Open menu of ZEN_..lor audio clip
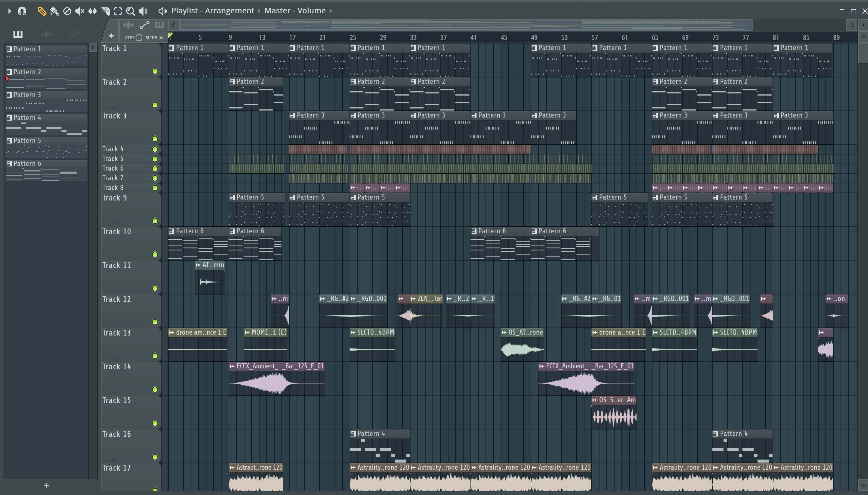The image size is (868, 495). point(413,299)
